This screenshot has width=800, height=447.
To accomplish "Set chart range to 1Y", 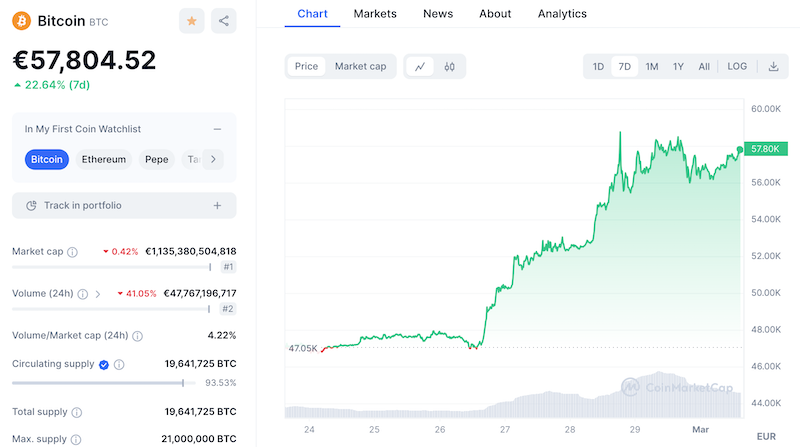I will [x=678, y=66].
